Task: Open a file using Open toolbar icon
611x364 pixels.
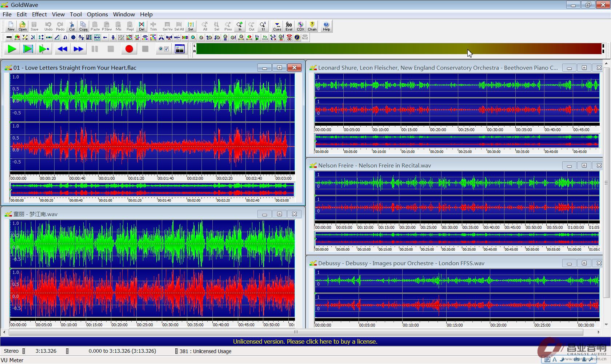Action: [23, 26]
